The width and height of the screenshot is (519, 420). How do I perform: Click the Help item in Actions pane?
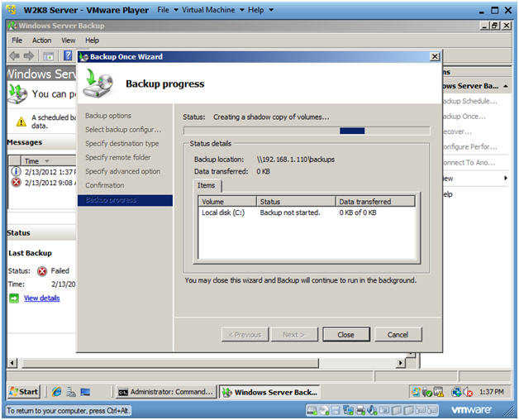(x=448, y=194)
